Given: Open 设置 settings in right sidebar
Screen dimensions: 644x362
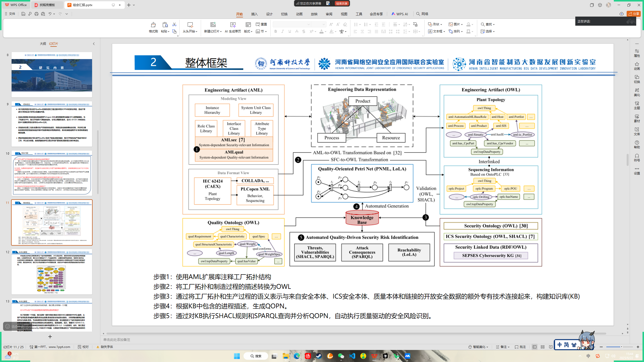Looking at the screenshot, I should pyautogui.click(x=637, y=171).
